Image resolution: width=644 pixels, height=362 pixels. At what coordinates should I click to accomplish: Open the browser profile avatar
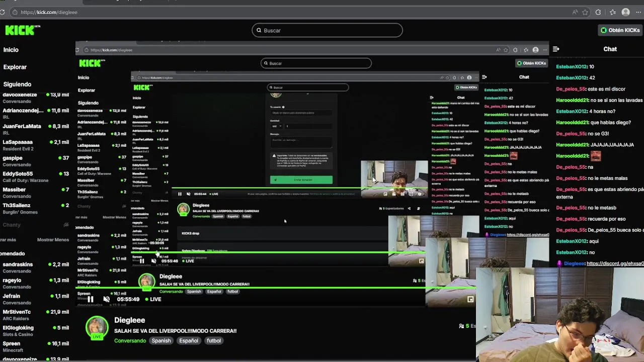click(625, 12)
